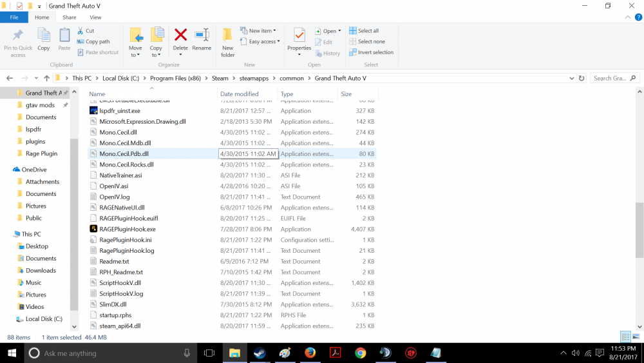Click the Edit button in ribbon
Screen dimensions: 644x363
click(324, 42)
